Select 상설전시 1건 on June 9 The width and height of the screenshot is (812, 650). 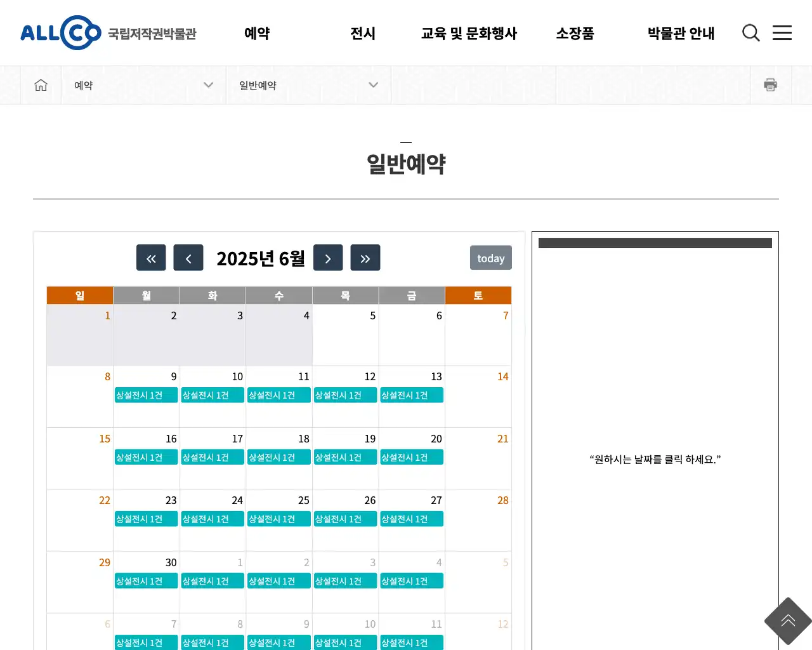(x=147, y=395)
